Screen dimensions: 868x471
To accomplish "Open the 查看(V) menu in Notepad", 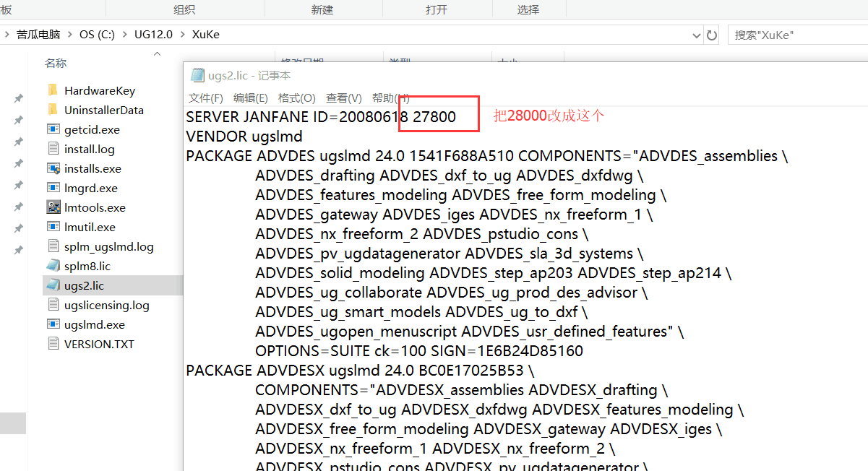I will [x=340, y=98].
